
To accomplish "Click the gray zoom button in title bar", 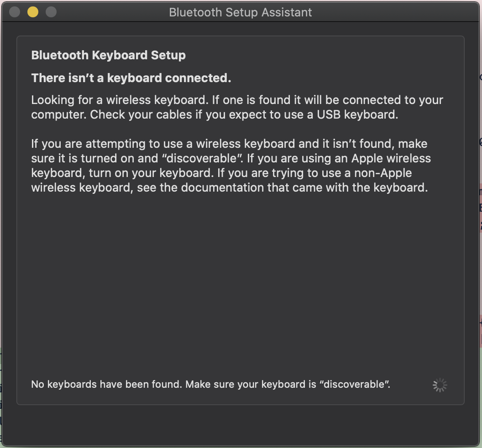I will (x=51, y=12).
